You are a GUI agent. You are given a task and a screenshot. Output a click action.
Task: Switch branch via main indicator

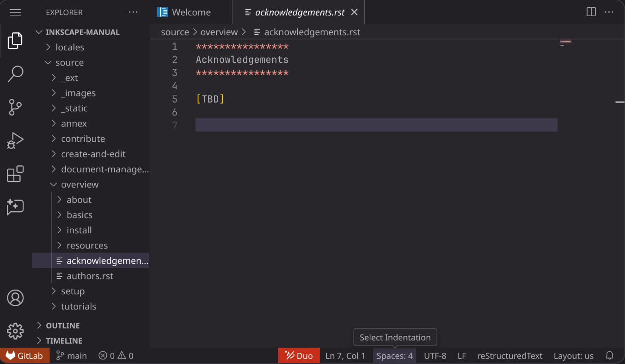[71, 356]
